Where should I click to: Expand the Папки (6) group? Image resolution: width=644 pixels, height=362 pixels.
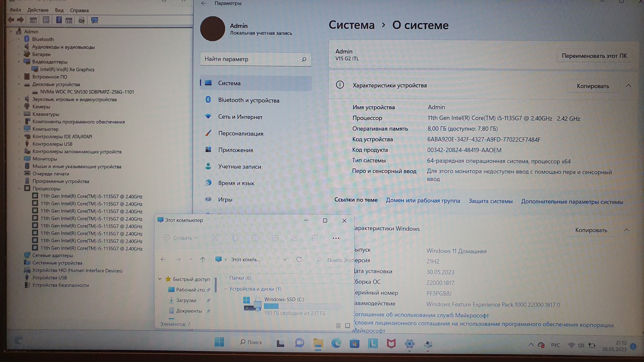coord(226,278)
